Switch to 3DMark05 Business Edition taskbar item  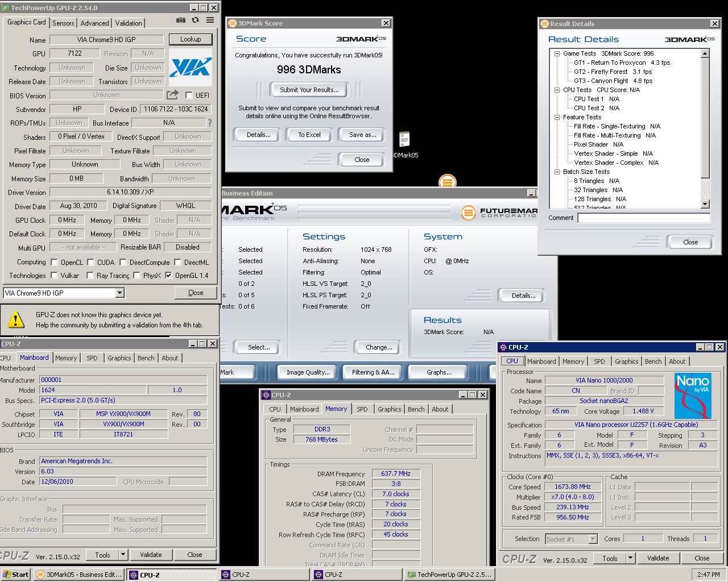pos(79,575)
